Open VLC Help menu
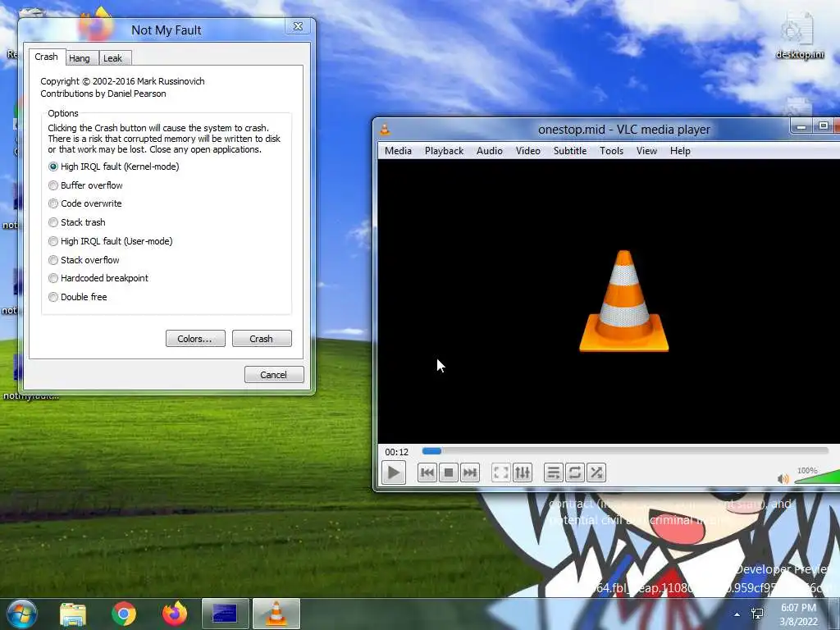 click(x=680, y=151)
